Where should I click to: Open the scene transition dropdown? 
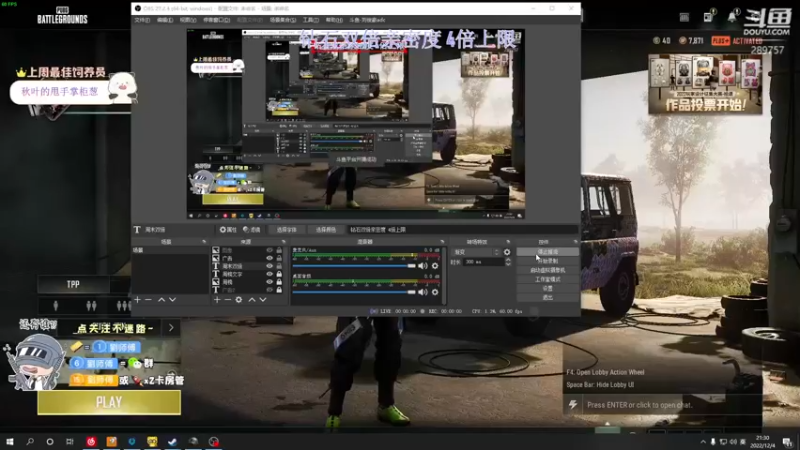pyautogui.click(x=476, y=252)
